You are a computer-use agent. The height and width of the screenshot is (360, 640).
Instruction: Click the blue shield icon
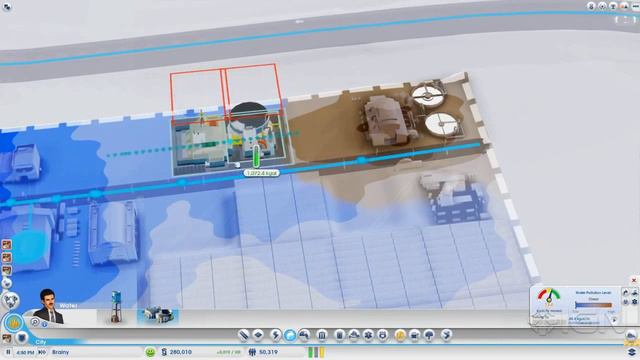tap(21, 338)
